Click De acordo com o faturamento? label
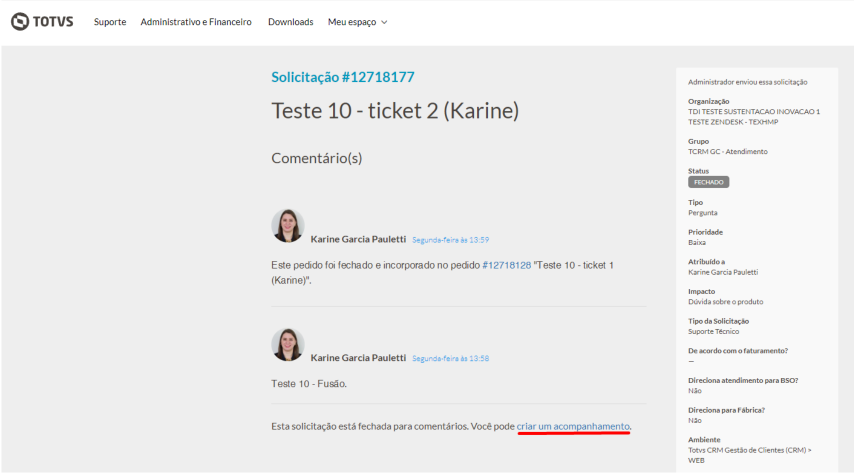854x473 pixels. click(x=737, y=351)
